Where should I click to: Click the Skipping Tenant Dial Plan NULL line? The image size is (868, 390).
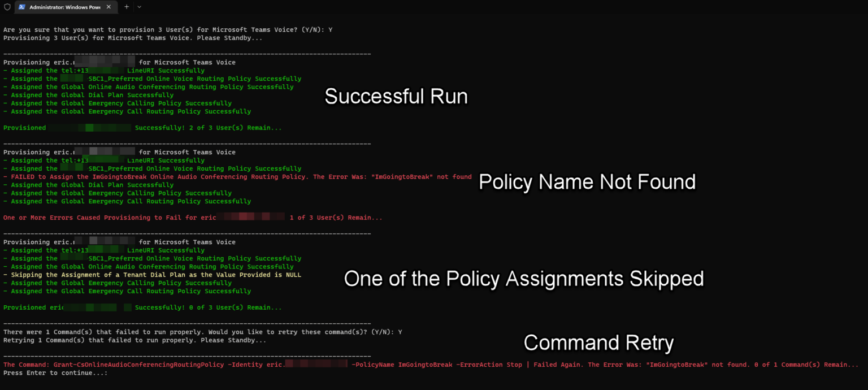click(153, 274)
